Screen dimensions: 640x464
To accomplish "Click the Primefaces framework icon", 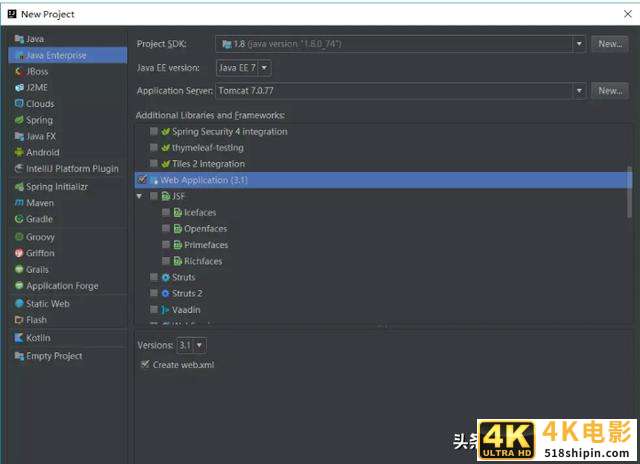I will (x=178, y=245).
